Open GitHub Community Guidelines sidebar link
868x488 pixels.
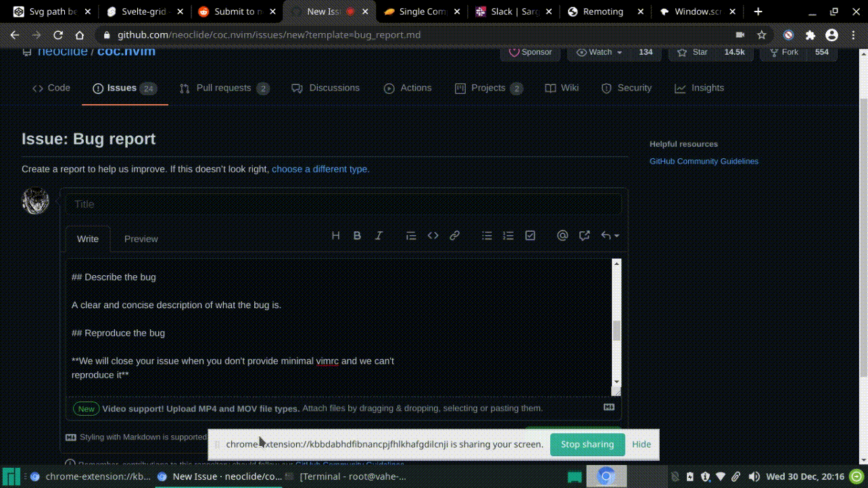coord(704,162)
